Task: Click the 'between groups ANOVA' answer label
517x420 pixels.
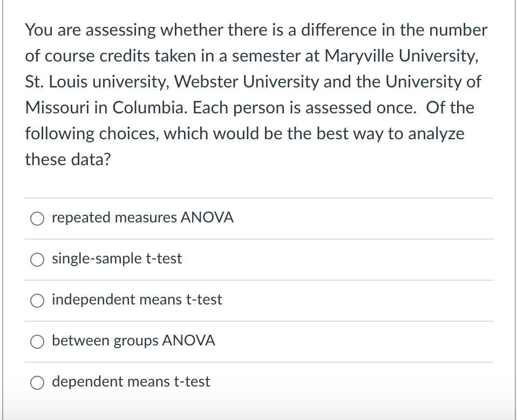Action: pos(133,341)
